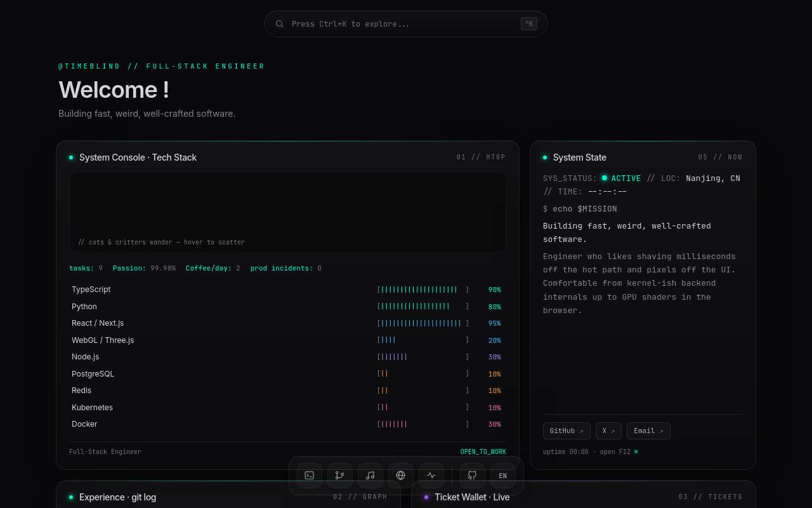Screen dimensions: 812x508
Task: Click the ^K shortcut badge
Action: [x=529, y=24]
